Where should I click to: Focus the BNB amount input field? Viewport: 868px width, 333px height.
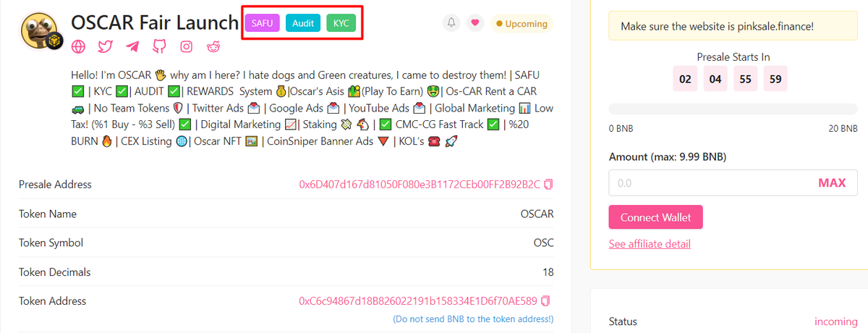733,183
